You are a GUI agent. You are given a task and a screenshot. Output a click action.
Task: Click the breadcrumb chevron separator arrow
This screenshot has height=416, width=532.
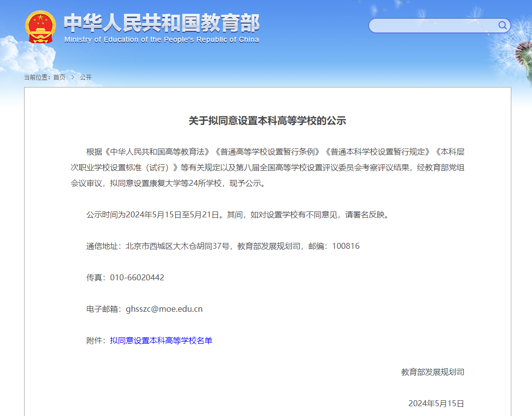point(73,77)
